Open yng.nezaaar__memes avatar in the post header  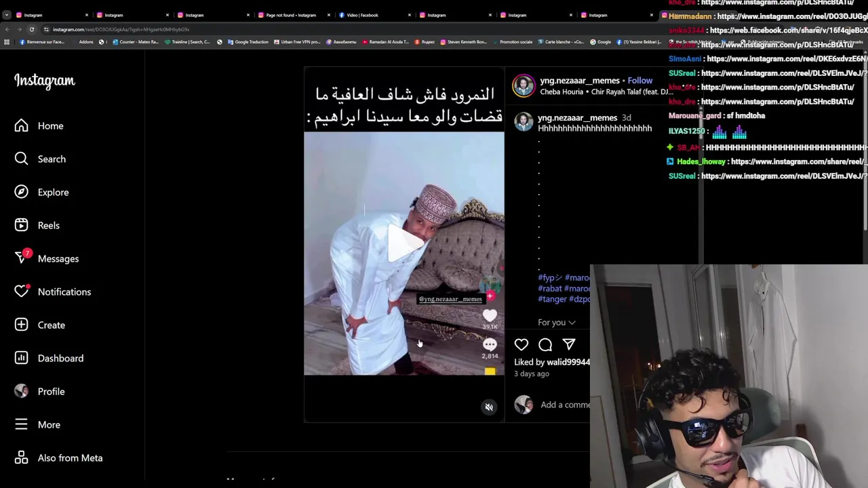click(524, 85)
